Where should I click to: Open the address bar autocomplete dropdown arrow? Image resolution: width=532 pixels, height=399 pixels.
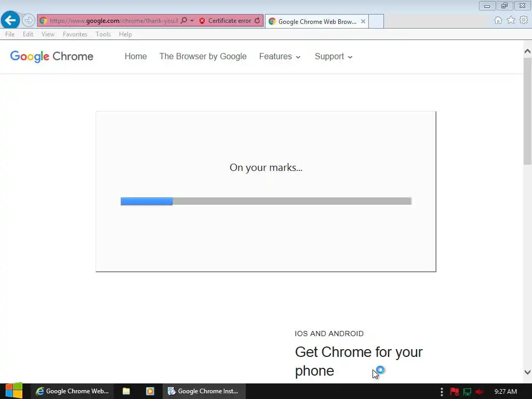coord(192,21)
